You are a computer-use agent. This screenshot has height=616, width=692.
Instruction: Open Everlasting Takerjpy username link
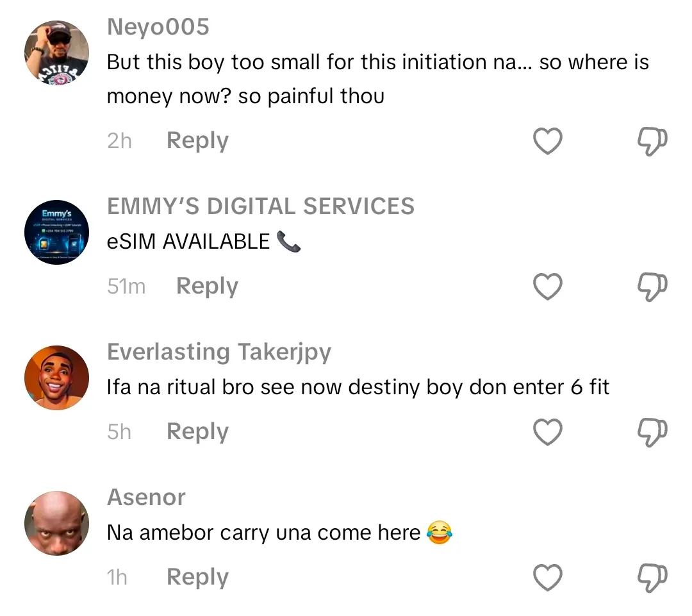(219, 352)
